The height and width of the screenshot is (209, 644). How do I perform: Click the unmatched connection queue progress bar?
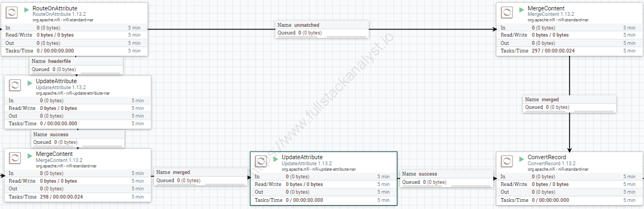(x=346, y=37)
